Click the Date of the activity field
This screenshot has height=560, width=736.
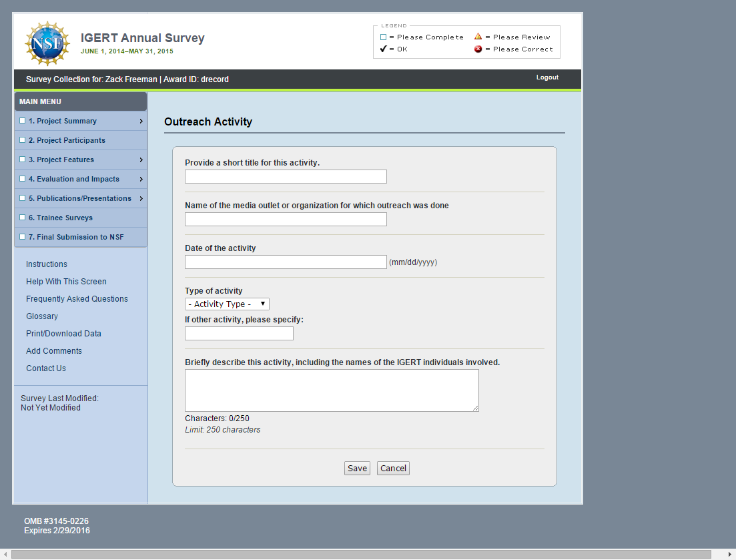click(286, 262)
